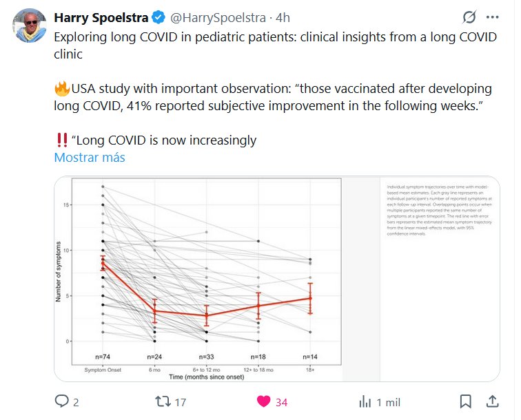Toggle the repost arrows icon
The width and height of the screenshot is (521, 420).
(x=161, y=401)
